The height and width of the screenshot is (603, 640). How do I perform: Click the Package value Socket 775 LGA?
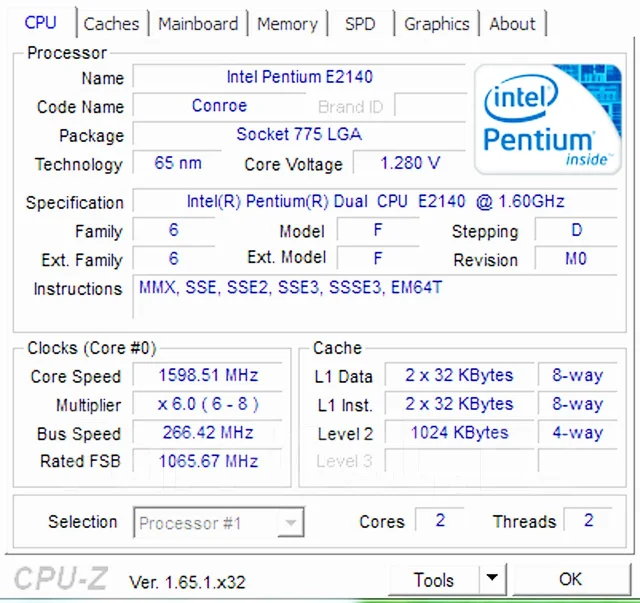(x=299, y=134)
